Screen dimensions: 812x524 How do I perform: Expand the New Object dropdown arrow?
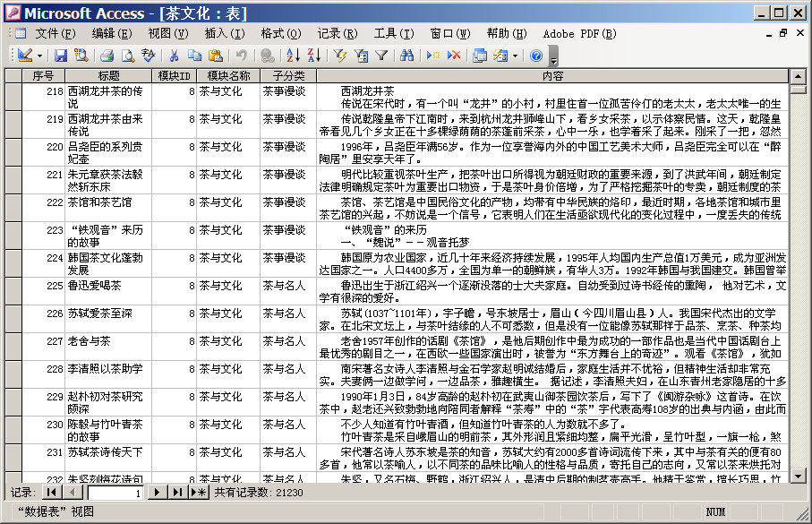(515, 56)
